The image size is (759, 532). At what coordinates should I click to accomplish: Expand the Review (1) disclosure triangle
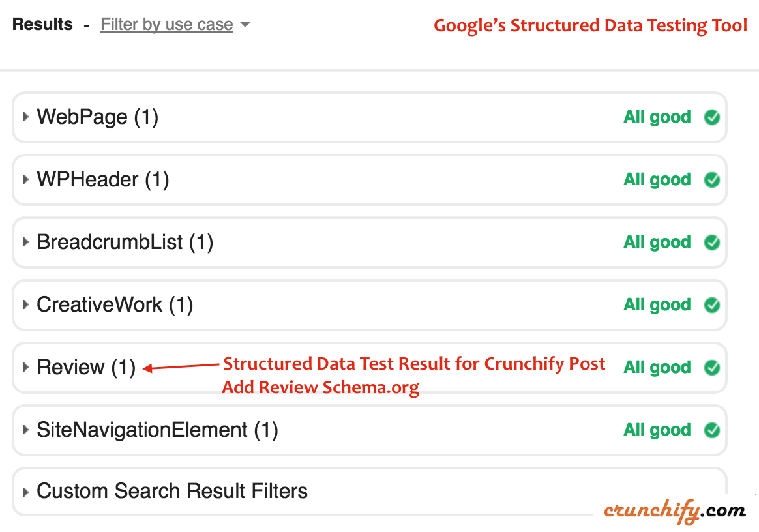26,368
